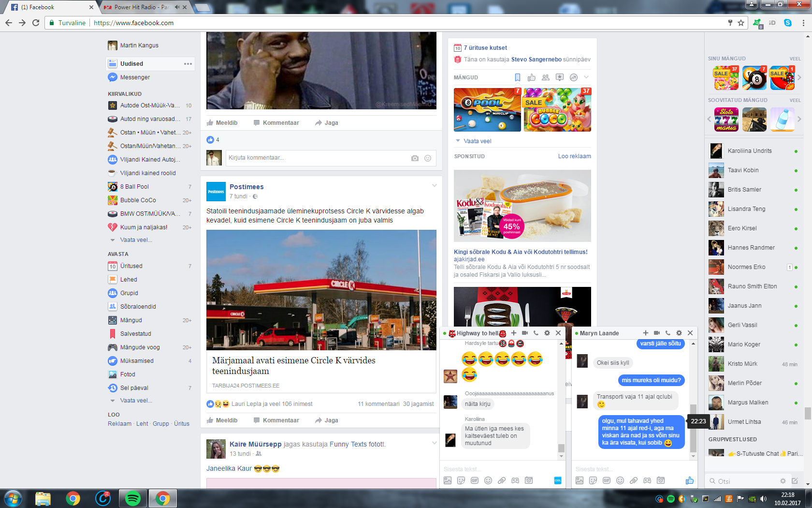Open sticker picker in Maryn Laande chat
This screenshot has height=508, width=812.
tap(593, 480)
